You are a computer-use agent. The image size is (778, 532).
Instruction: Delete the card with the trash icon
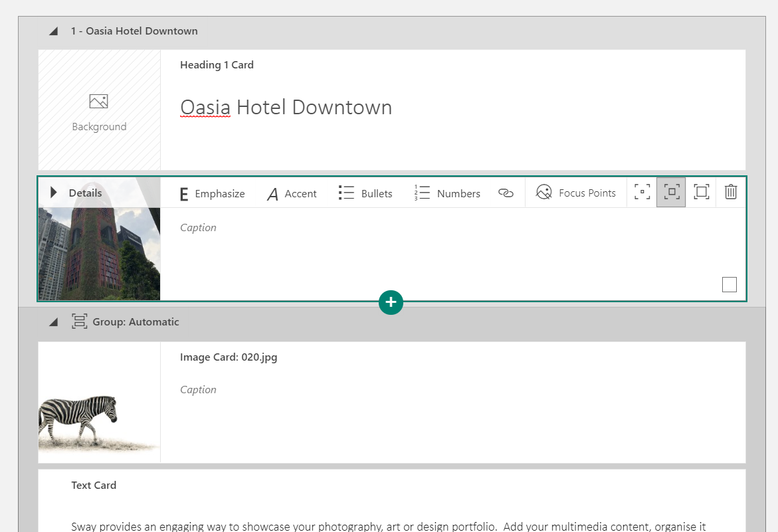(731, 192)
